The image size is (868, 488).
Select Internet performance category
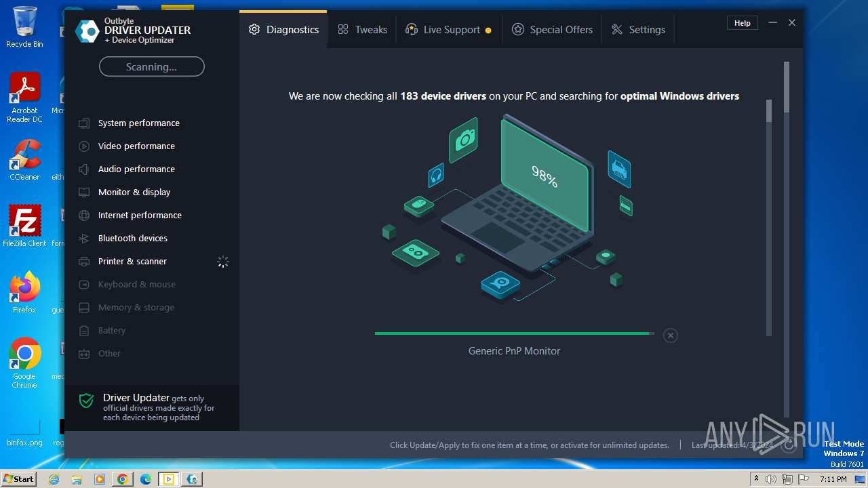pos(152,216)
